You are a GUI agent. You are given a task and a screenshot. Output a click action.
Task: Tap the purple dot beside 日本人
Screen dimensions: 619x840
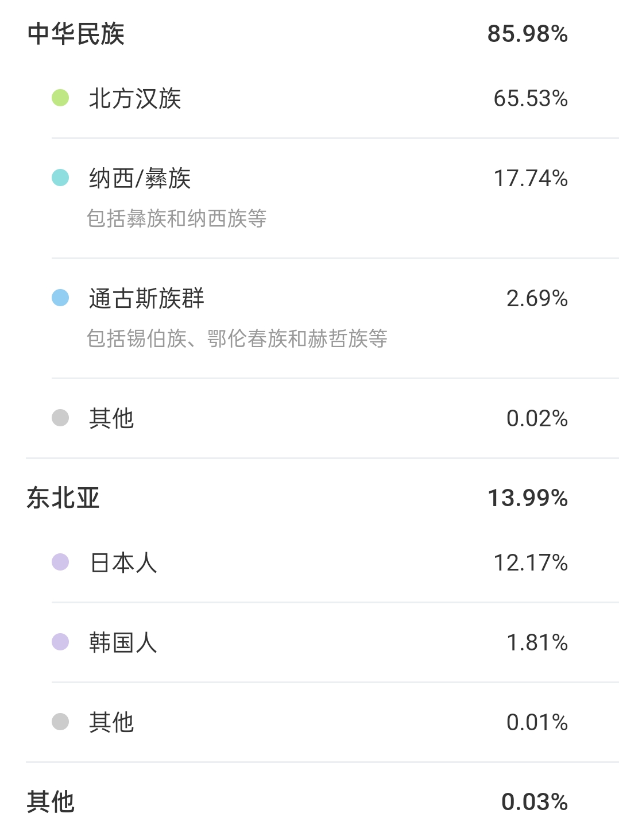coord(60,562)
